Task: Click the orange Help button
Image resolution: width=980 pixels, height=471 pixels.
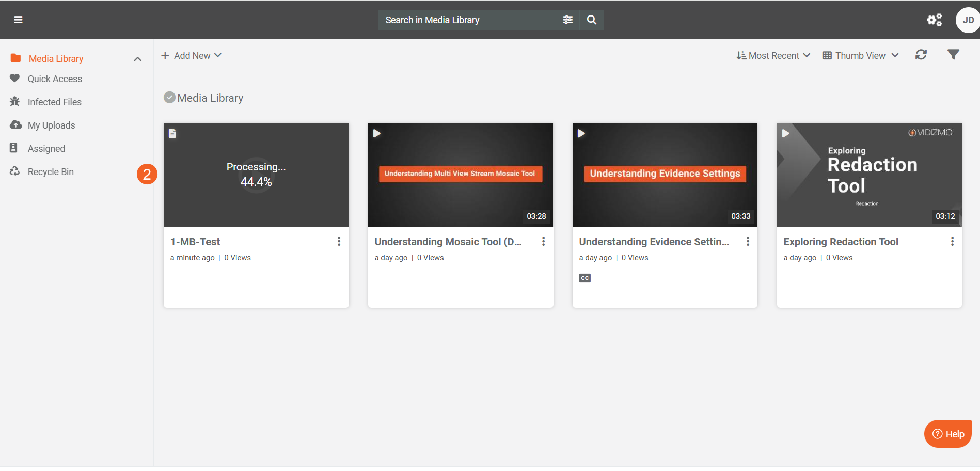Action: tap(947, 434)
